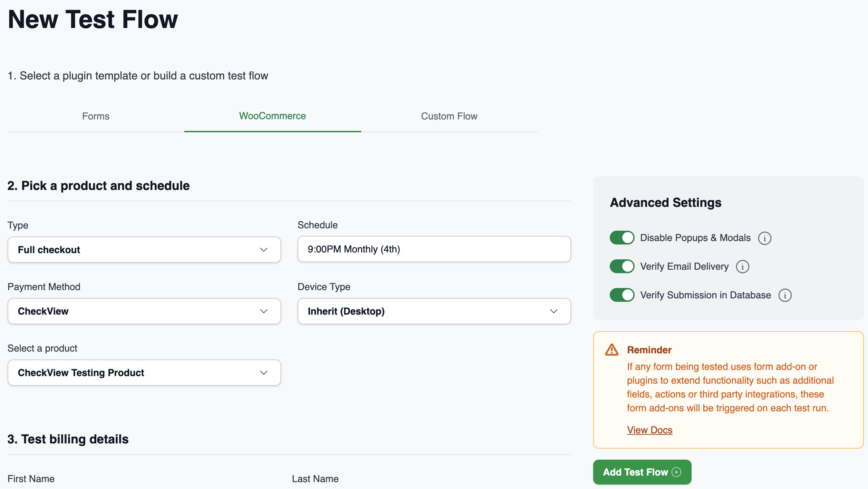This screenshot has height=489, width=868.
Task: Click info icon for Verify Submission in Database
Action: point(785,295)
